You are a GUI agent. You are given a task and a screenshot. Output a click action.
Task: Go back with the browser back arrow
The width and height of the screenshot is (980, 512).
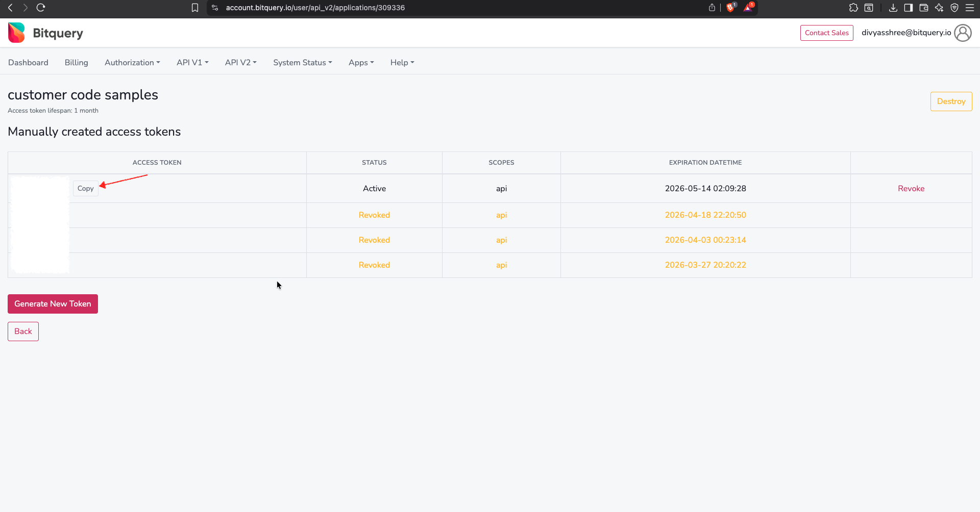pyautogui.click(x=10, y=8)
